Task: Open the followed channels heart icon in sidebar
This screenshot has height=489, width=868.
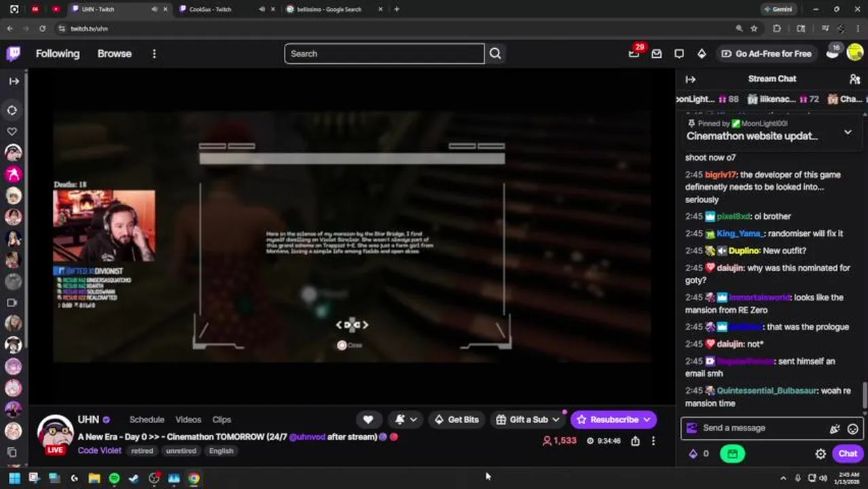Action: (x=12, y=131)
